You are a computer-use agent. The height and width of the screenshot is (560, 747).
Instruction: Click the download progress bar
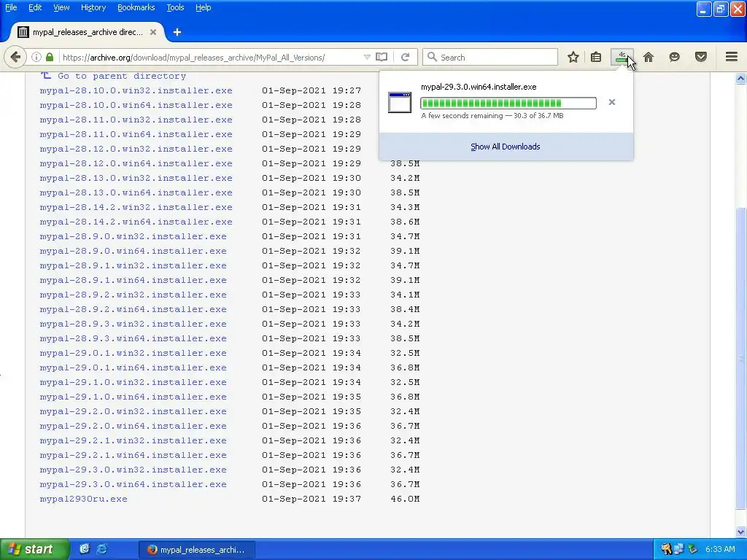(508, 103)
